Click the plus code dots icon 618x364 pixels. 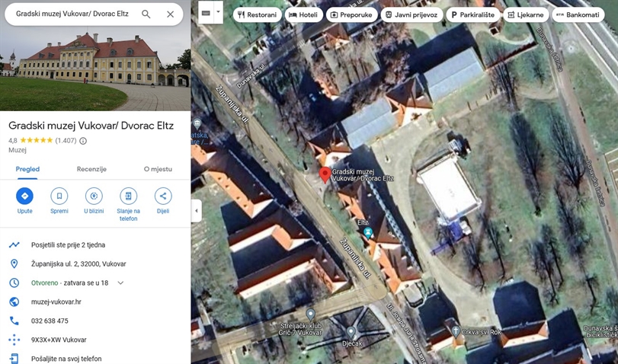[x=14, y=340]
